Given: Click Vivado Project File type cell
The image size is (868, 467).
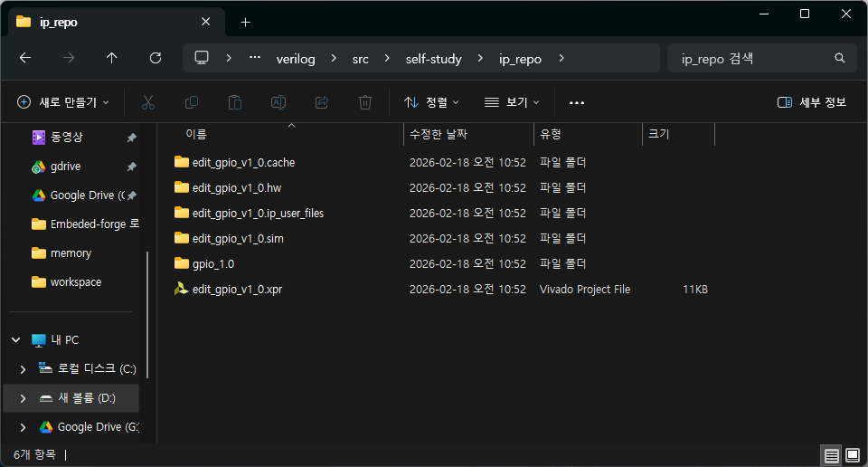Looking at the screenshot, I should click(x=585, y=290).
